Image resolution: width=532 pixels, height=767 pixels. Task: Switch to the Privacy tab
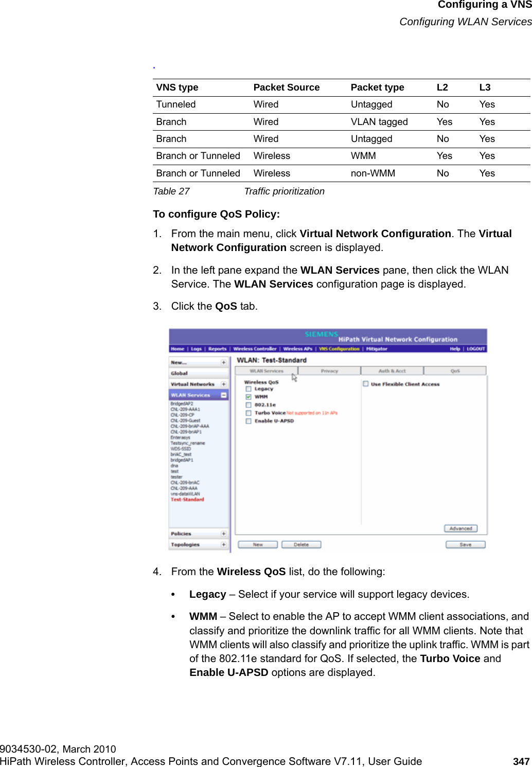tap(329, 370)
